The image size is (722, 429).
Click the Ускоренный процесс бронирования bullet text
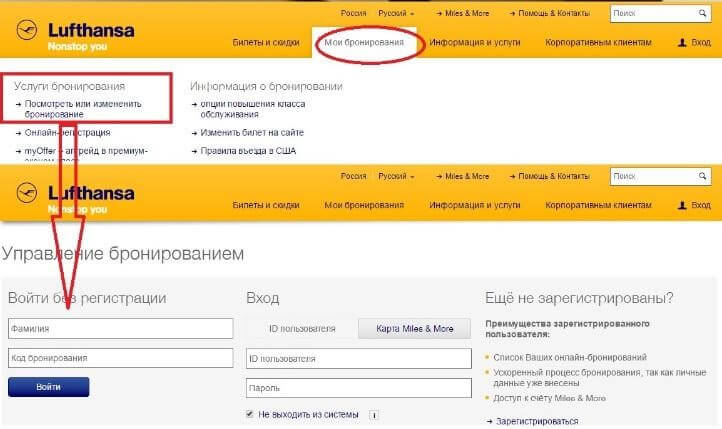point(600,377)
